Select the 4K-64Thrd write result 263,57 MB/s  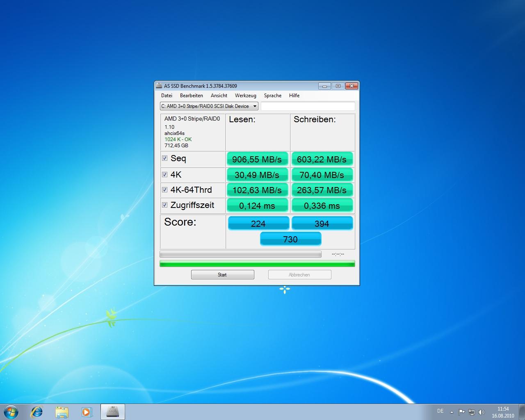coord(322,190)
